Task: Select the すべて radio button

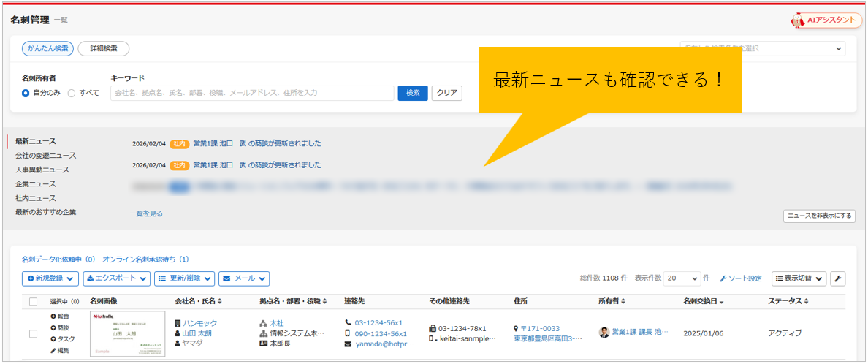Action: click(72, 93)
